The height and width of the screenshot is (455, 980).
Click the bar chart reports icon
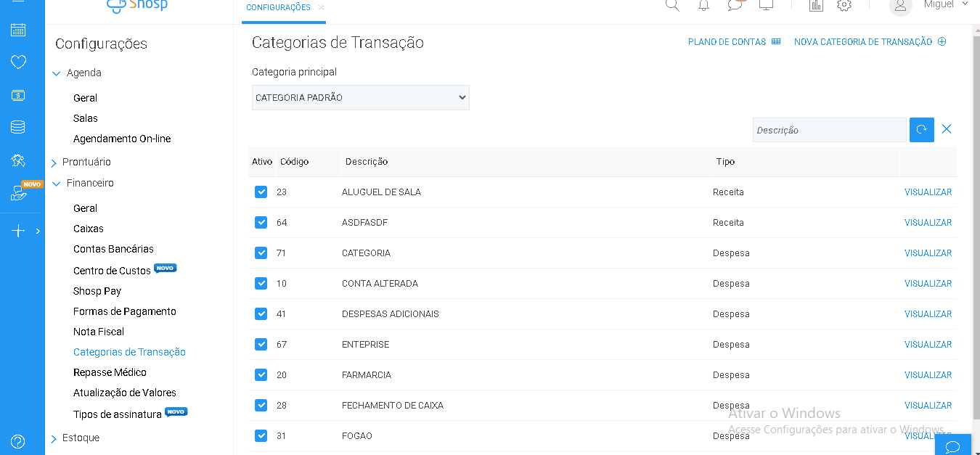pos(816,5)
